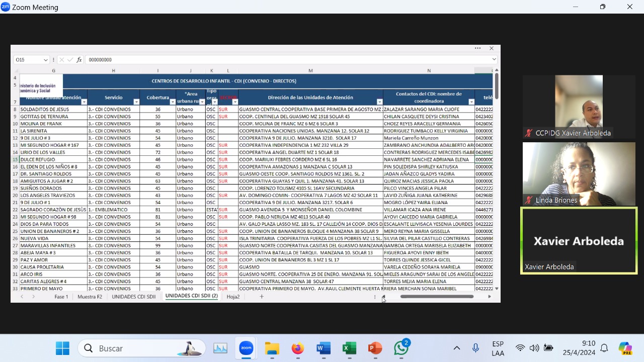The height and width of the screenshot is (362, 644).
Task: Open Word from the taskbar
Action: [x=324, y=348]
